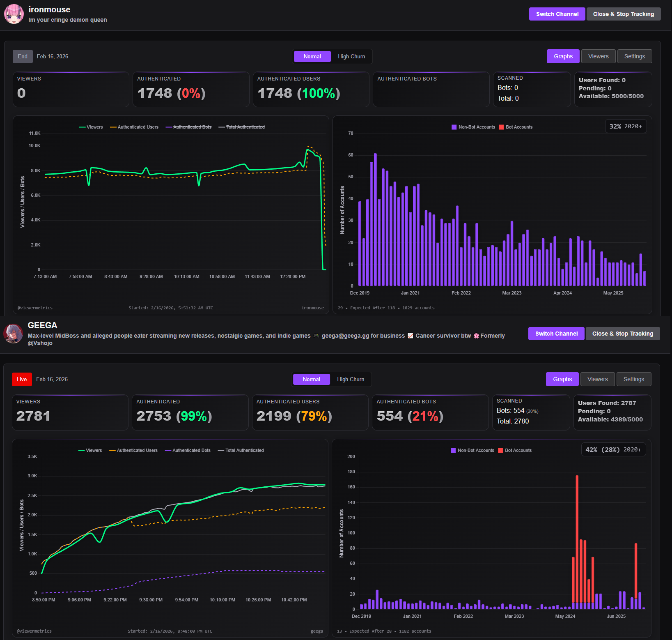Click GEEGA chart Started timestamp text
Screen dimensions: 672x640
pos(170,631)
